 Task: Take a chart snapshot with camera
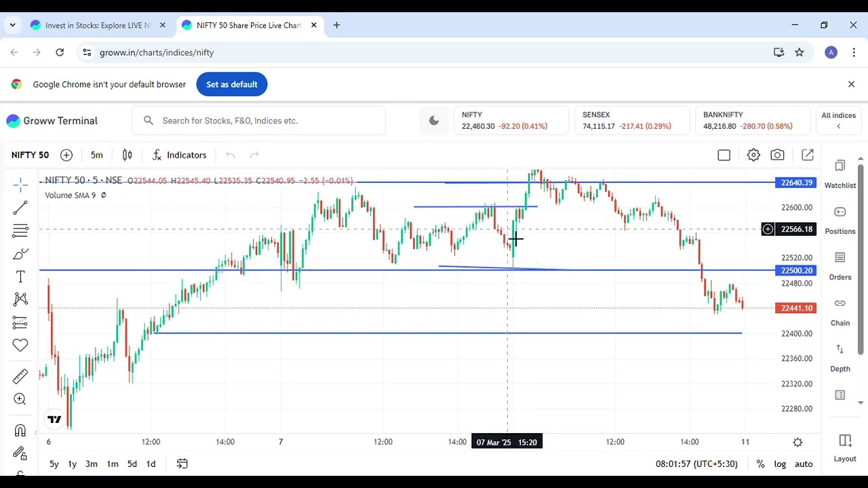click(778, 155)
